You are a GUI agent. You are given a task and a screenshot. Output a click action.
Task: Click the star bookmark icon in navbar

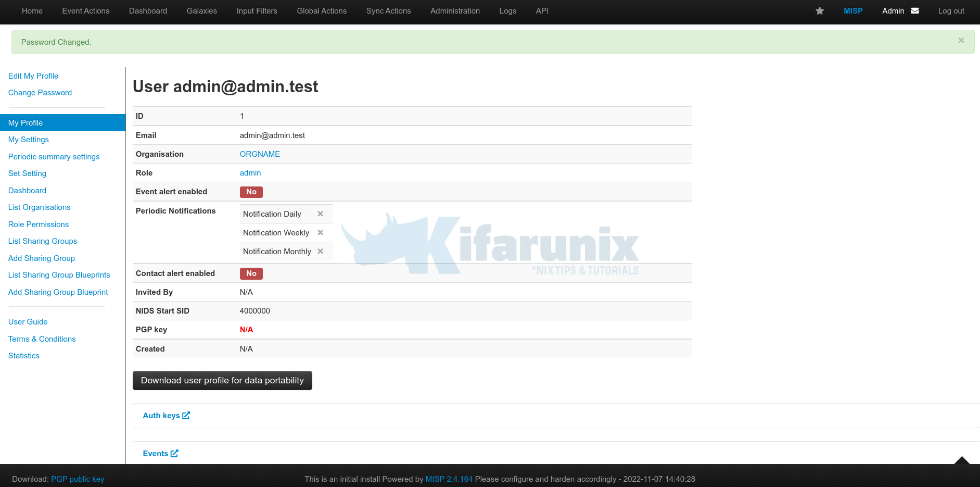(820, 11)
